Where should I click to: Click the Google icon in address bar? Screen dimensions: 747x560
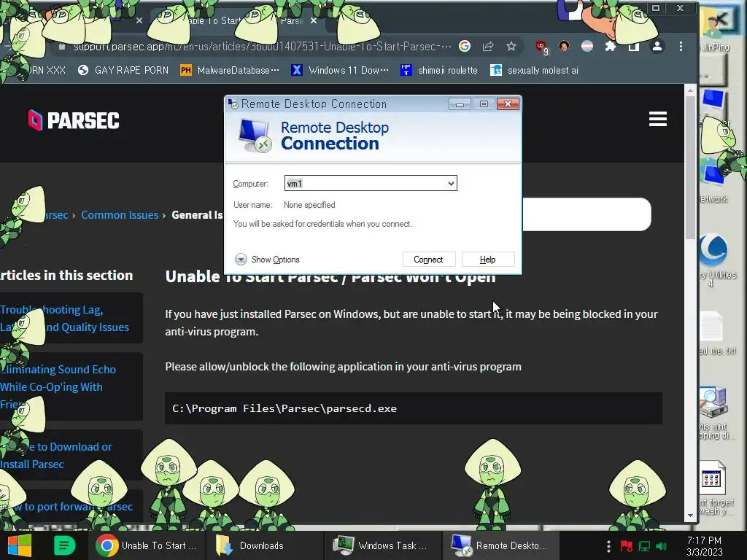click(x=465, y=46)
